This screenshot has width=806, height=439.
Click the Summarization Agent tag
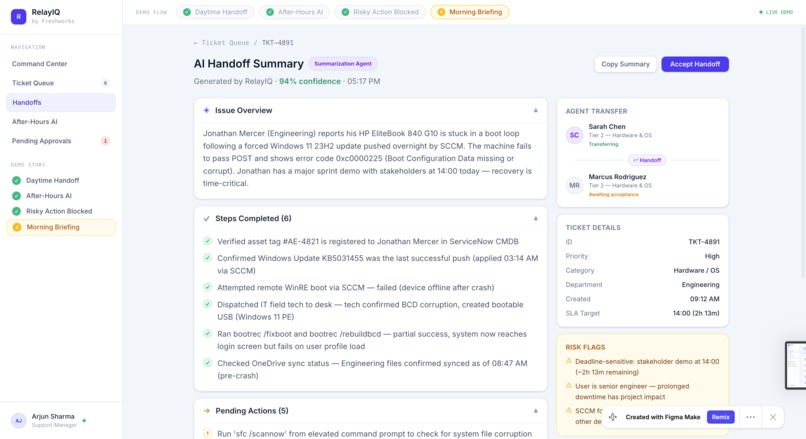pyautogui.click(x=343, y=64)
